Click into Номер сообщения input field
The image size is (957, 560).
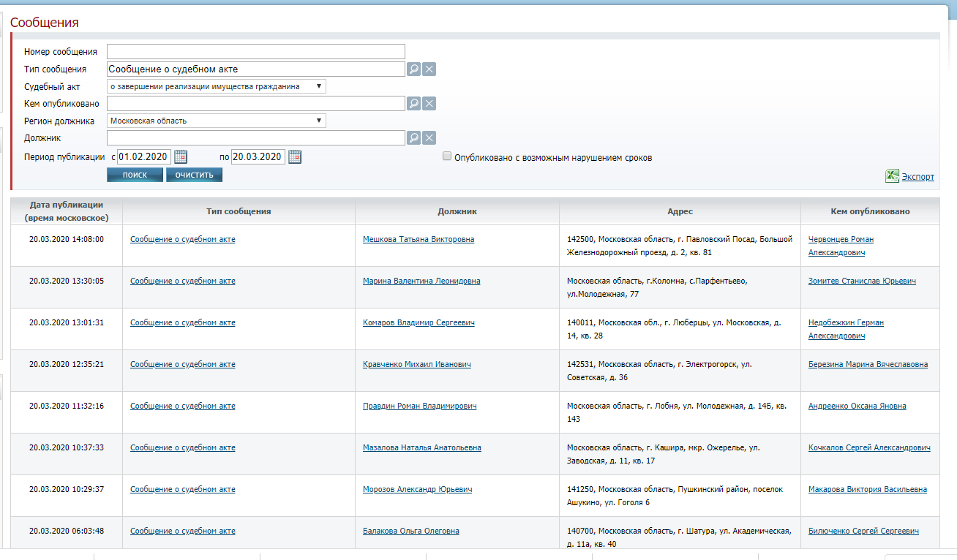pos(255,51)
